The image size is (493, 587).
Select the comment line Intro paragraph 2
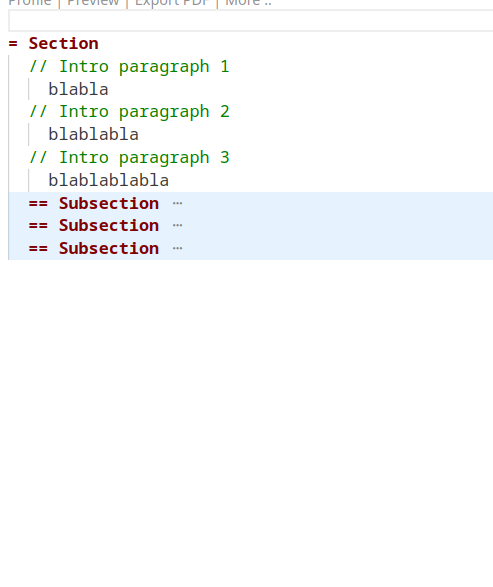coord(129,112)
